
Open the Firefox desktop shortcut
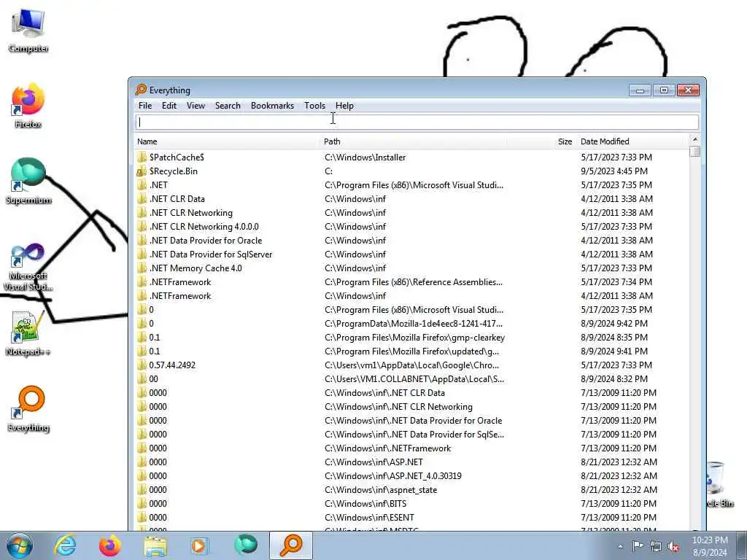(x=28, y=106)
